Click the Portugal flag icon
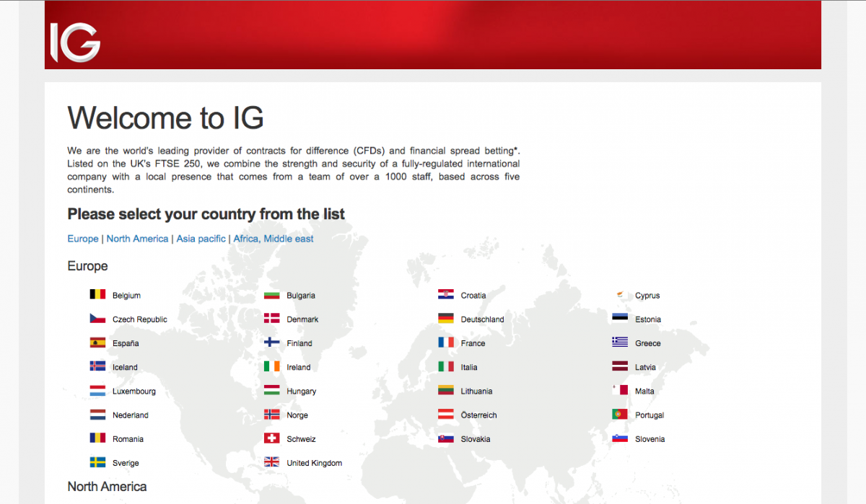 [x=621, y=414]
